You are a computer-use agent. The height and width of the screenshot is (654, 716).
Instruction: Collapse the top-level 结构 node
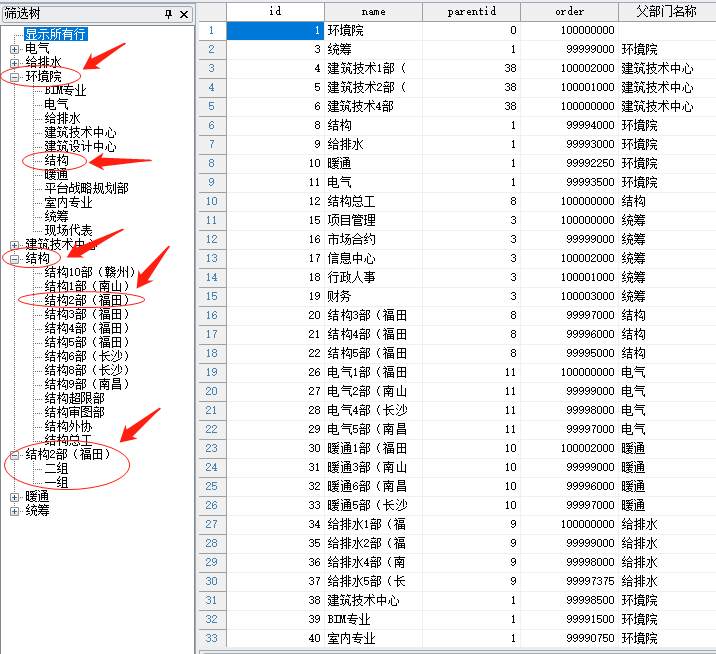pos(14,259)
